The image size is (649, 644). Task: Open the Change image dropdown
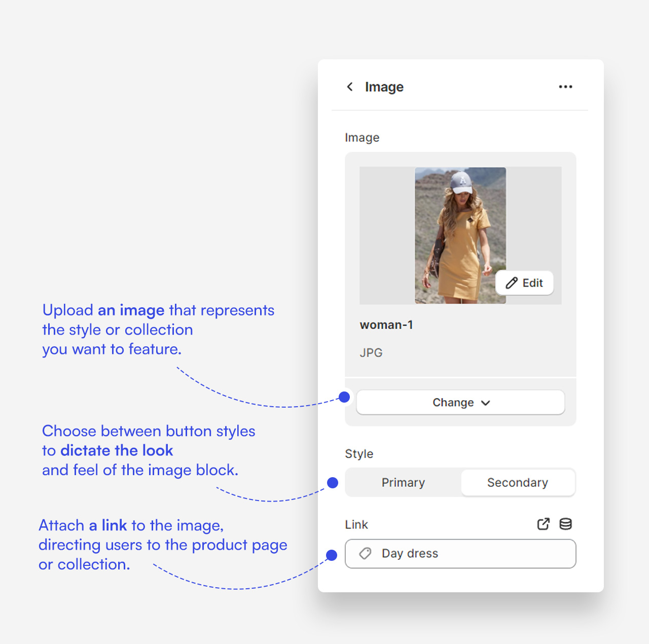[x=460, y=402]
